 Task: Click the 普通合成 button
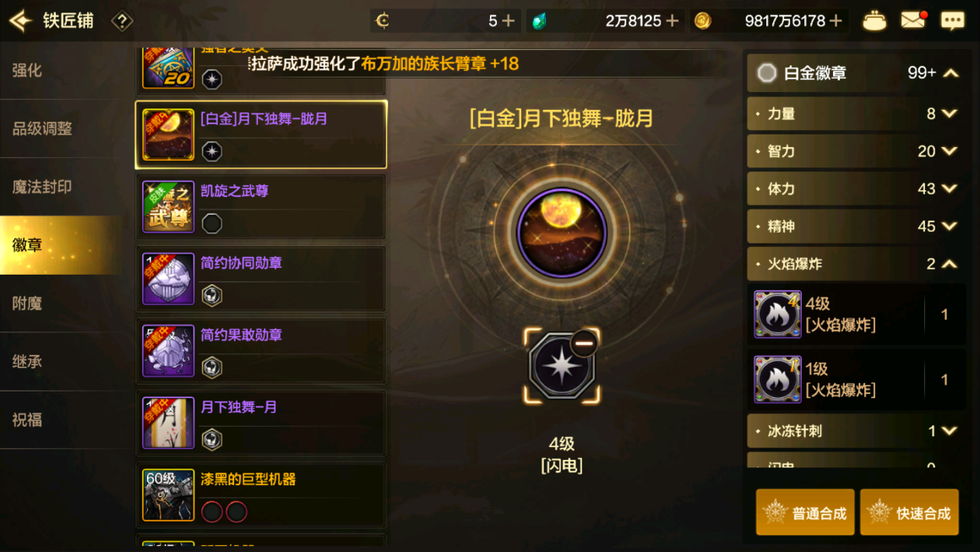pyautogui.click(x=805, y=512)
